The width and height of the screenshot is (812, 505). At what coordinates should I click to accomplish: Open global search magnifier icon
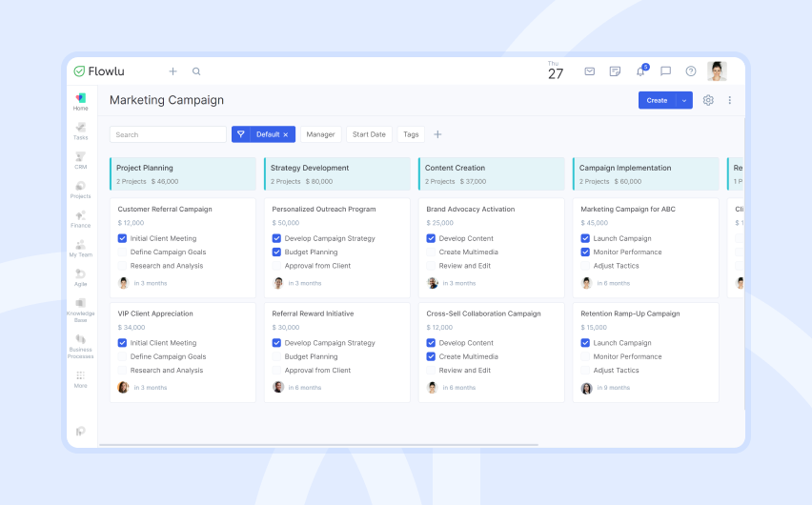(x=196, y=71)
